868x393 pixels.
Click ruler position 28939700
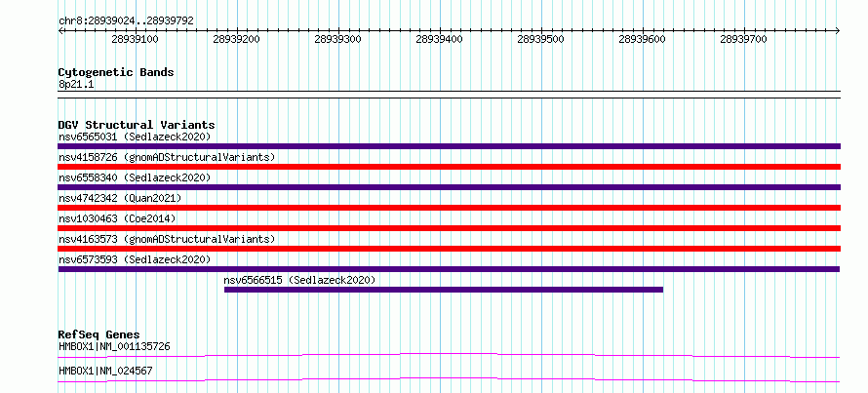(743, 39)
